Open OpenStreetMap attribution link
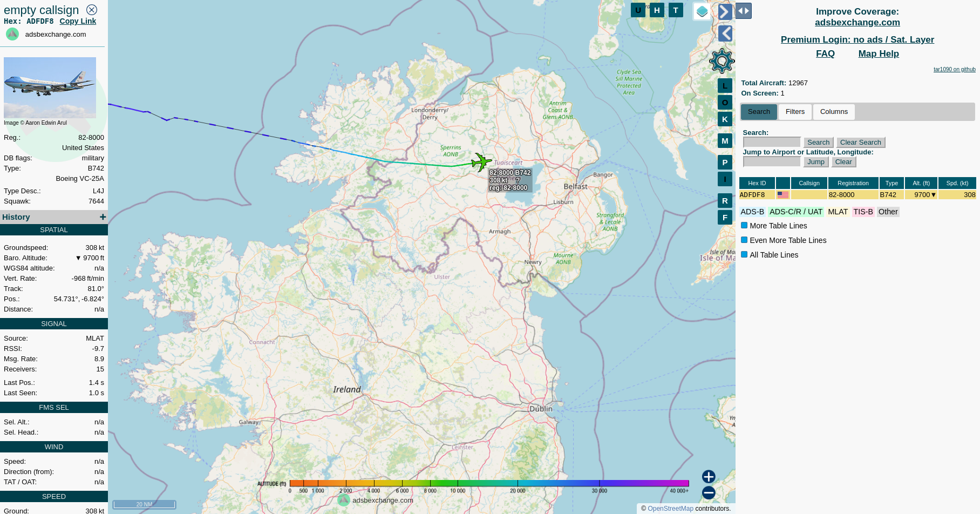Screen dimensions: 980x514 [x=670, y=509]
